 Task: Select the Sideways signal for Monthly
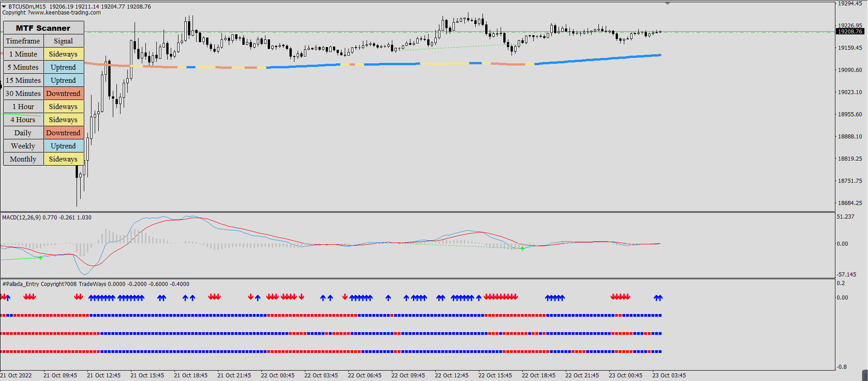pyautogui.click(x=63, y=159)
